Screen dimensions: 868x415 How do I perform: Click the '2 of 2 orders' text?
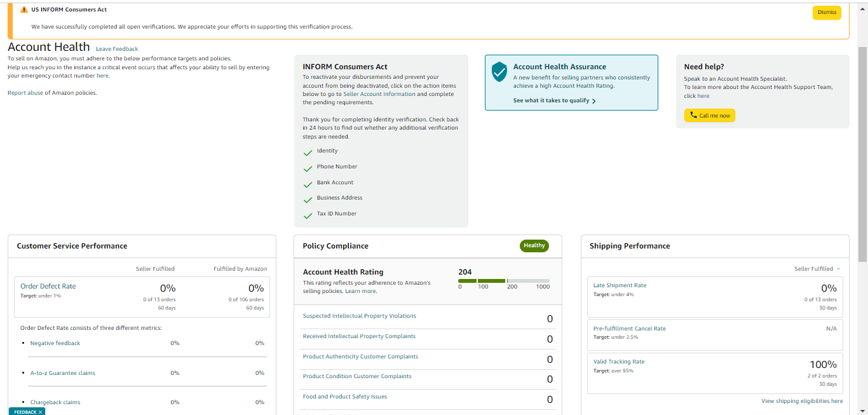(x=822, y=376)
